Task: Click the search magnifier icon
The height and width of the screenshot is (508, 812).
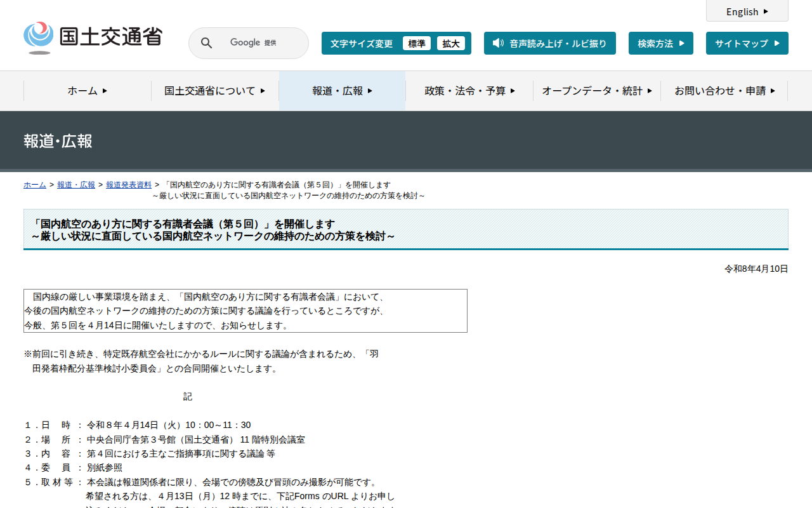Action: (206, 43)
